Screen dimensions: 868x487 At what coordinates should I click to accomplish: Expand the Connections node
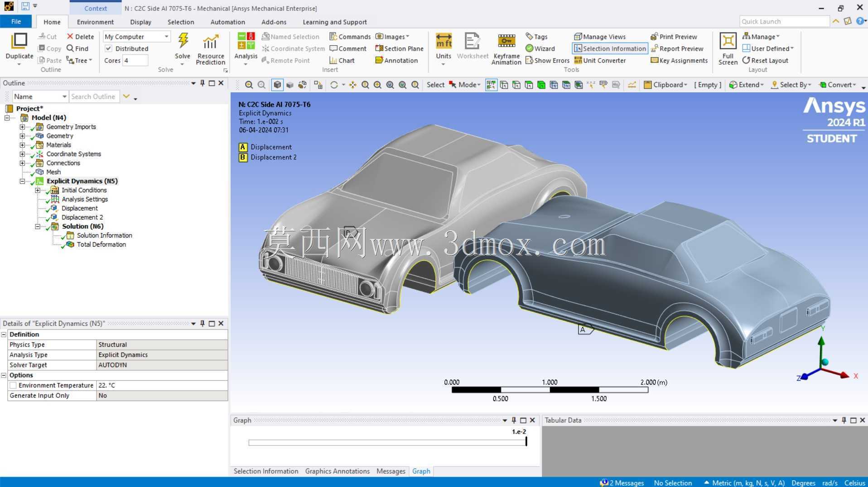click(x=22, y=163)
